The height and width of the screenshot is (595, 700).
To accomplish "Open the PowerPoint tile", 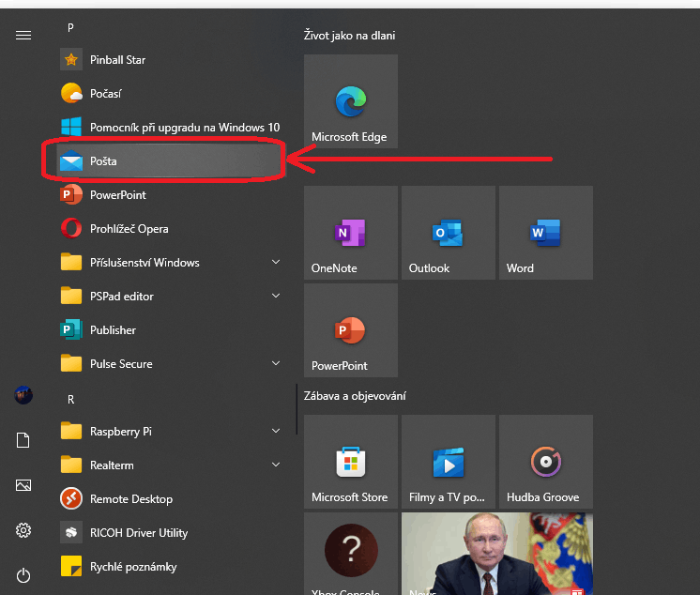I will [351, 330].
